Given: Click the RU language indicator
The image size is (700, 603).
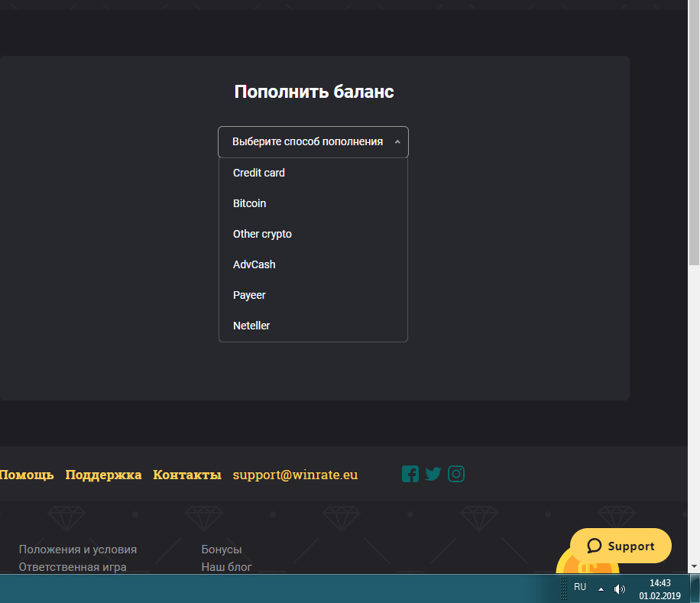Looking at the screenshot, I should (580, 587).
